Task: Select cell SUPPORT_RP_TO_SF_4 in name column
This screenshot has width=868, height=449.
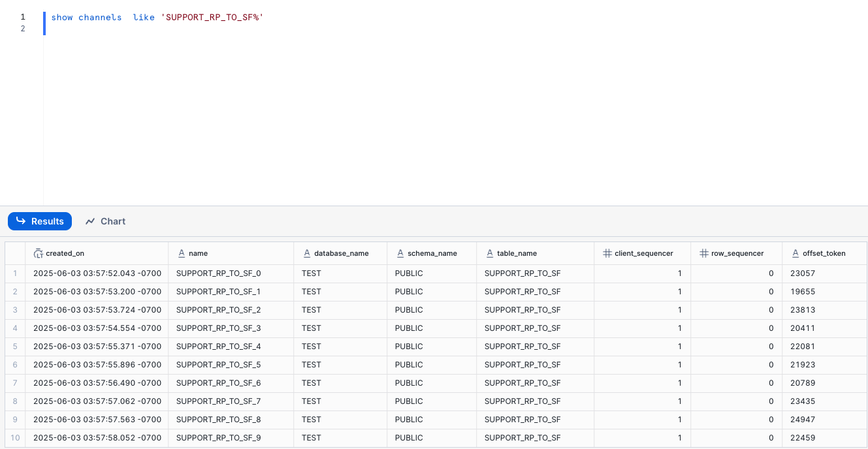Action: [231, 347]
